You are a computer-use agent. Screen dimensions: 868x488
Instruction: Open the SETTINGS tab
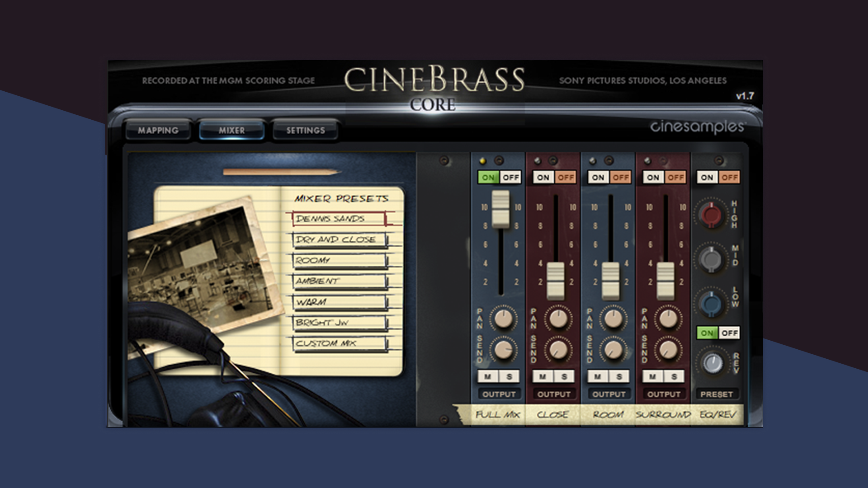coord(305,130)
